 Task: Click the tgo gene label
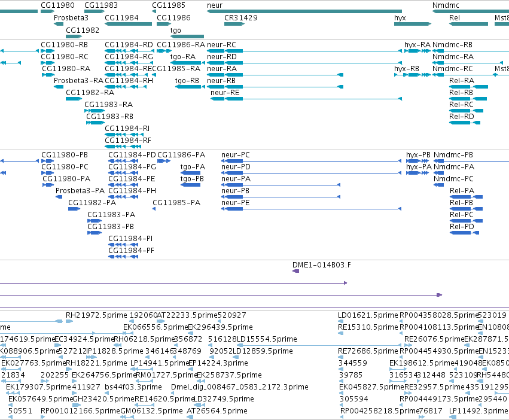click(176, 30)
